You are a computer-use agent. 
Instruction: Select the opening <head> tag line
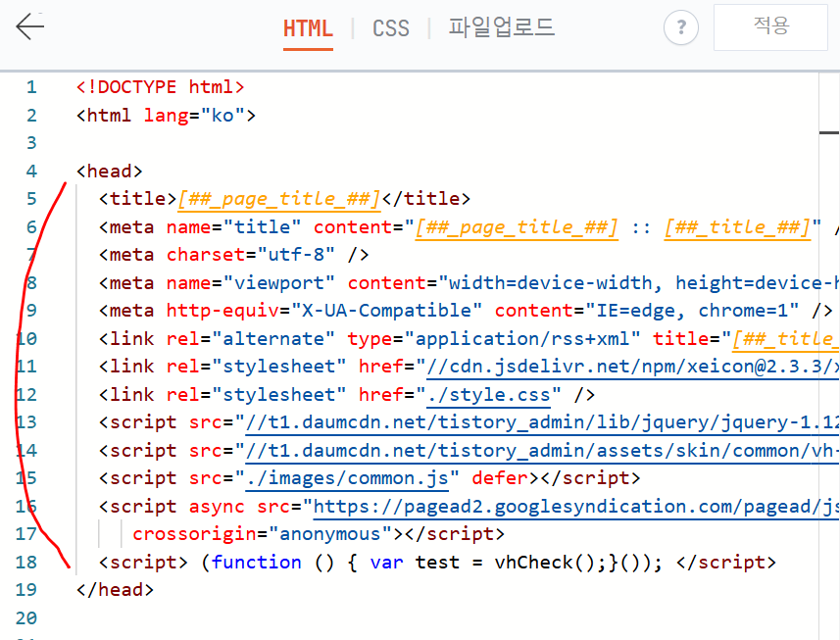109,171
